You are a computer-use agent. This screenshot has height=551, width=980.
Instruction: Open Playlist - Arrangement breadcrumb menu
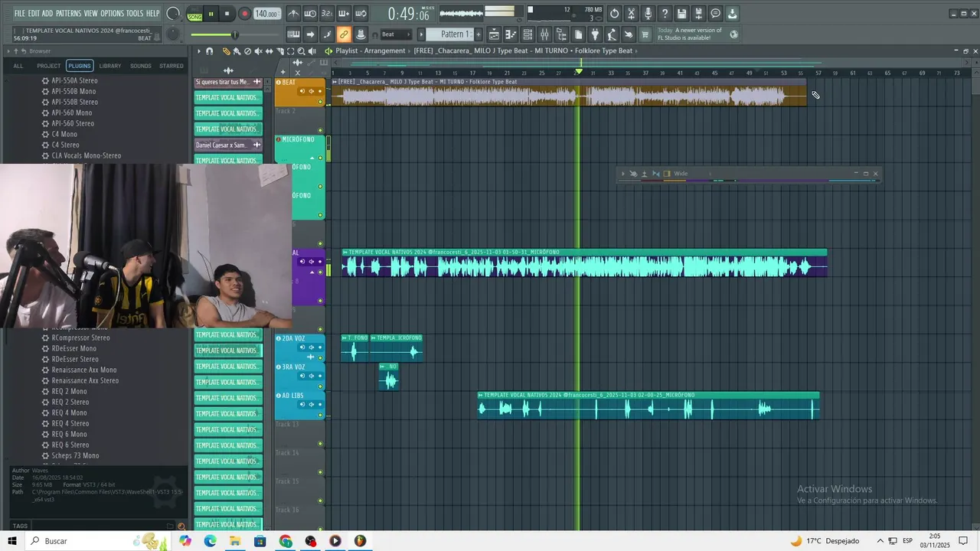coord(370,51)
